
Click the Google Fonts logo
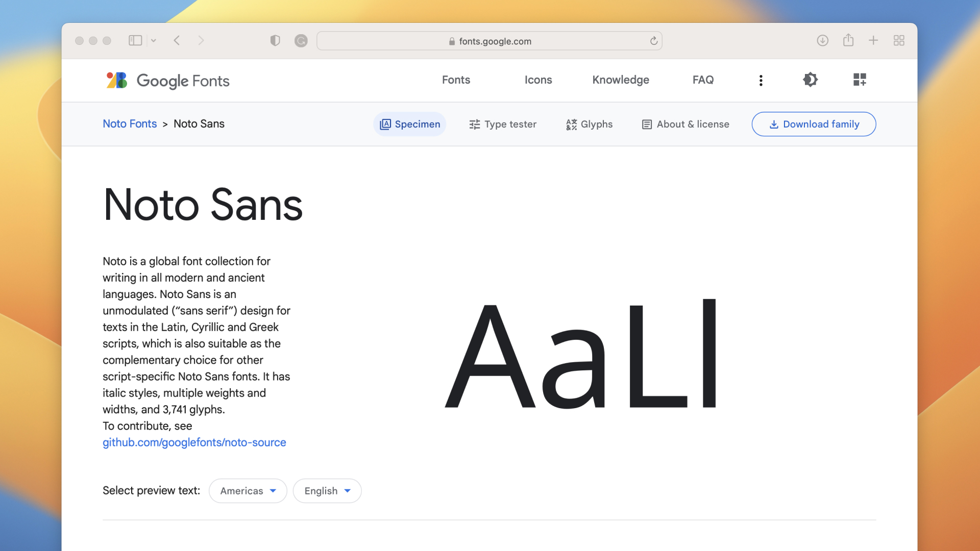[168, 80]
